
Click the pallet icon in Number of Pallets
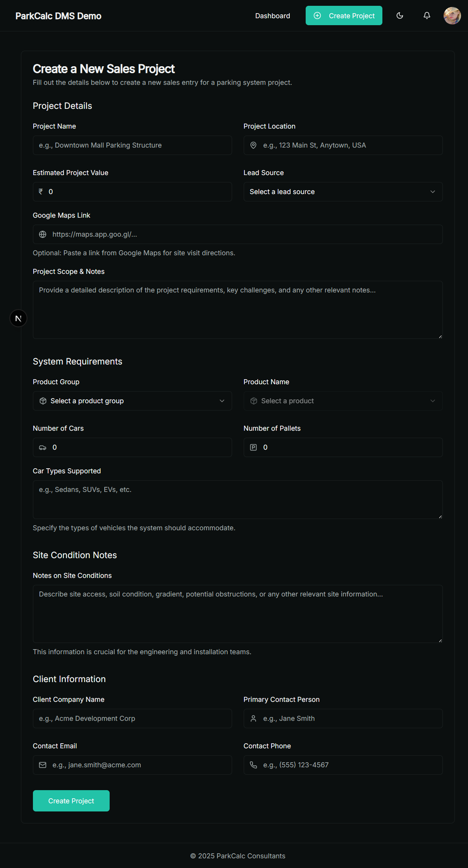click(x=254, y=447)
